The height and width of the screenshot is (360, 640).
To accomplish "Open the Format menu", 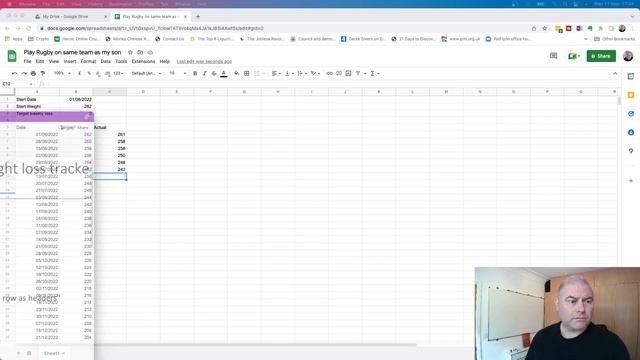I will [x=88, y=62].
